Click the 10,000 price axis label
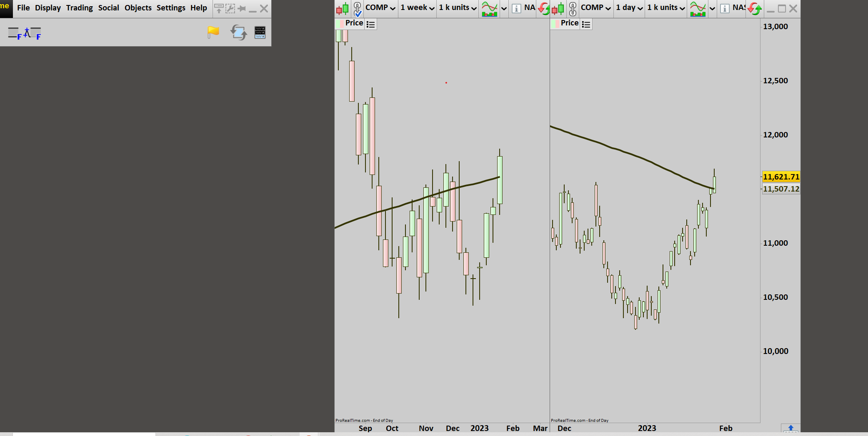Viewport: 868px width, 436px height. [775, 351]
